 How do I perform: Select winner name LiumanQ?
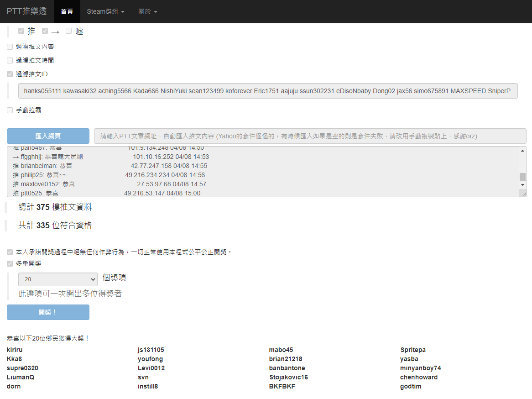click(x=21, y=377)
